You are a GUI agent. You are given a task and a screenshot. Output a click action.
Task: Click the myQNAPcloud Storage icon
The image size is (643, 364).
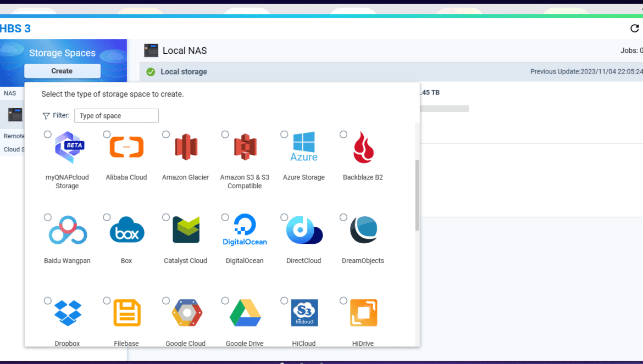[x=70, y=147]
